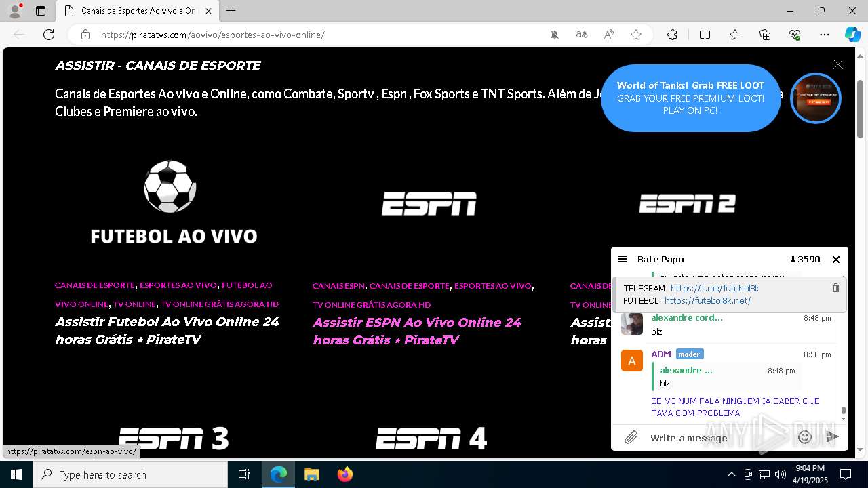Launch Firefox from the taskbar

coord(344,474)
